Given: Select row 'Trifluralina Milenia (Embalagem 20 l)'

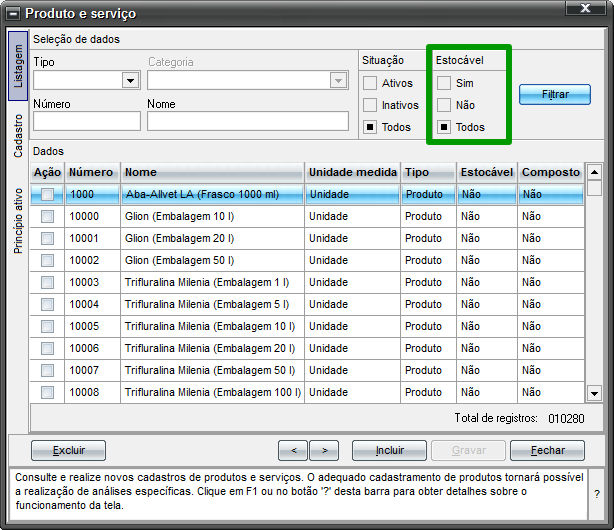Looking at the screenshot, I should tap(307, 348).
